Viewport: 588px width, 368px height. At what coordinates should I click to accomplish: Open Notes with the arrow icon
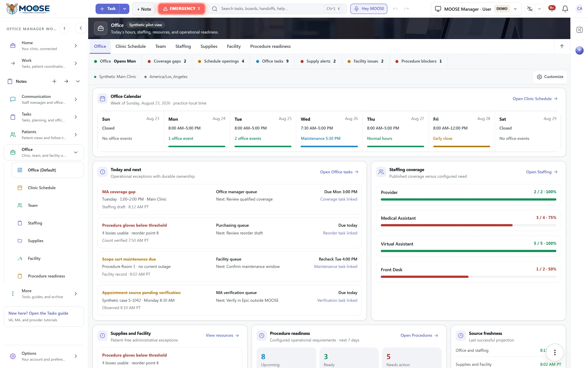click(66, 81)
